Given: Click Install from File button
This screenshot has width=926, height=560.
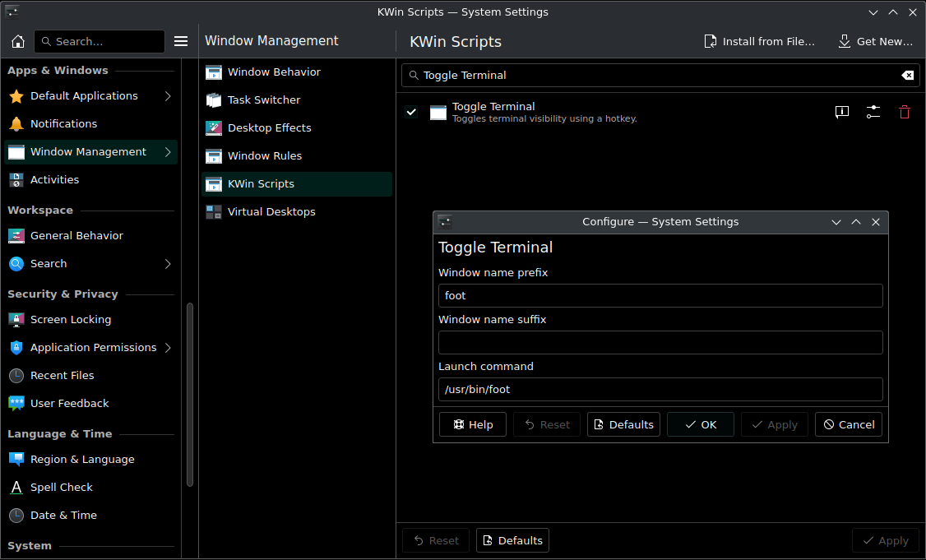Looking at the screenshot, I should click(x=759, y=41).
